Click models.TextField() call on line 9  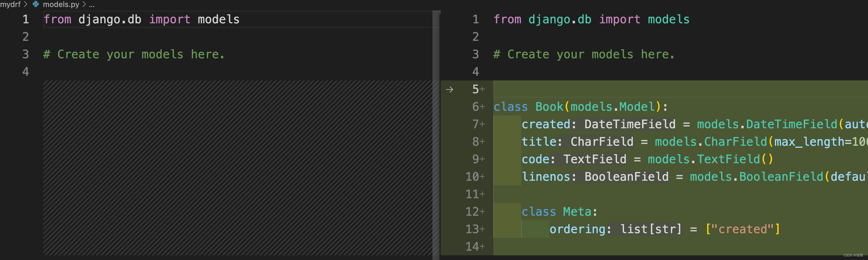click(x=710, y=159)
